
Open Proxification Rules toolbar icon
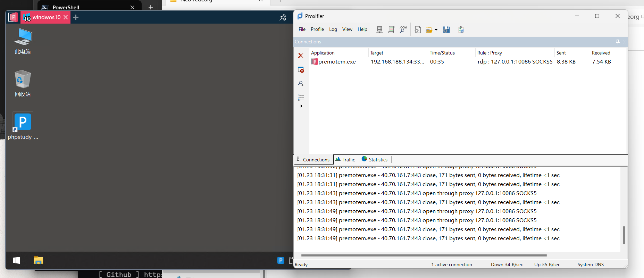391,30
